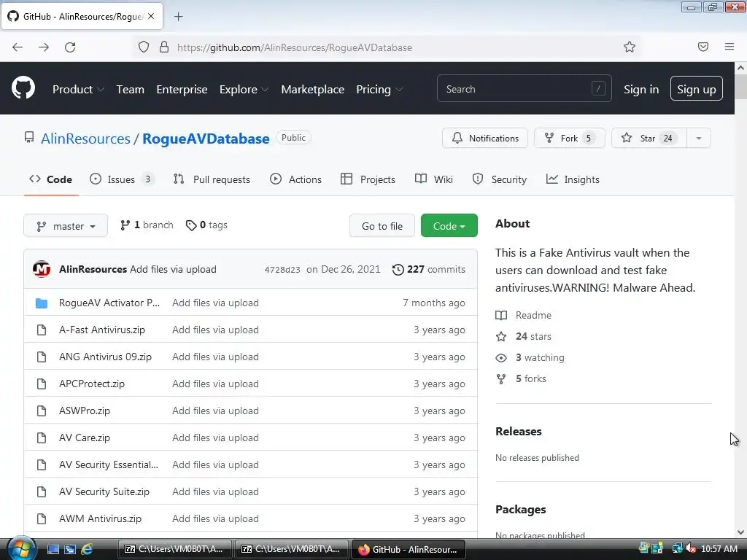The image size is (747, 560).
Task: Click the commits history clock icon
Action: click(x=398, y=270)
